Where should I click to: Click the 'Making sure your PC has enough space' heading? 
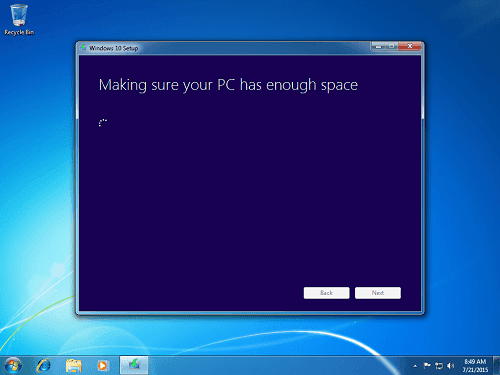[228, 85]
